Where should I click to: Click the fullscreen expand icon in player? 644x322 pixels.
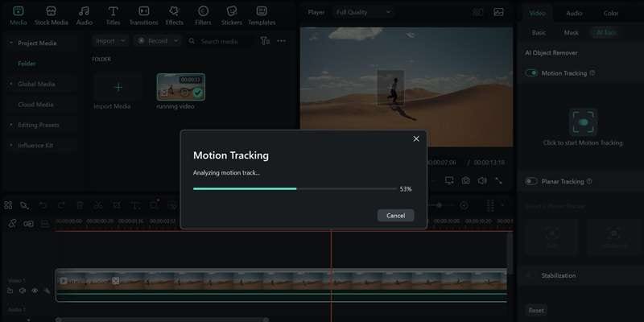pos(498,180)
